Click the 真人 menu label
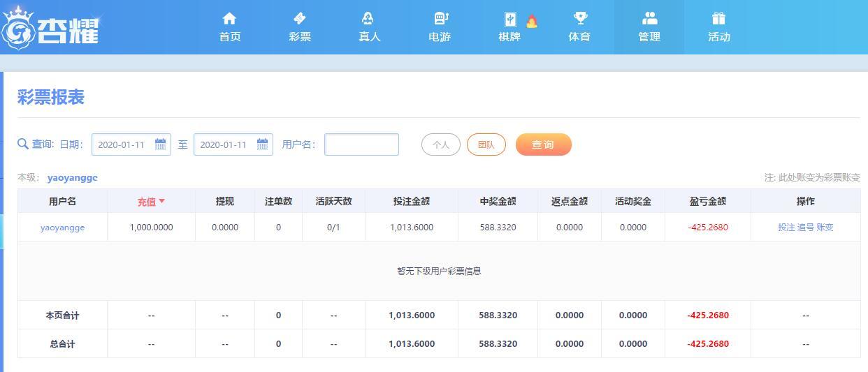Image resolution: width=868 pixels, height=372 pixels. (370, 37)
